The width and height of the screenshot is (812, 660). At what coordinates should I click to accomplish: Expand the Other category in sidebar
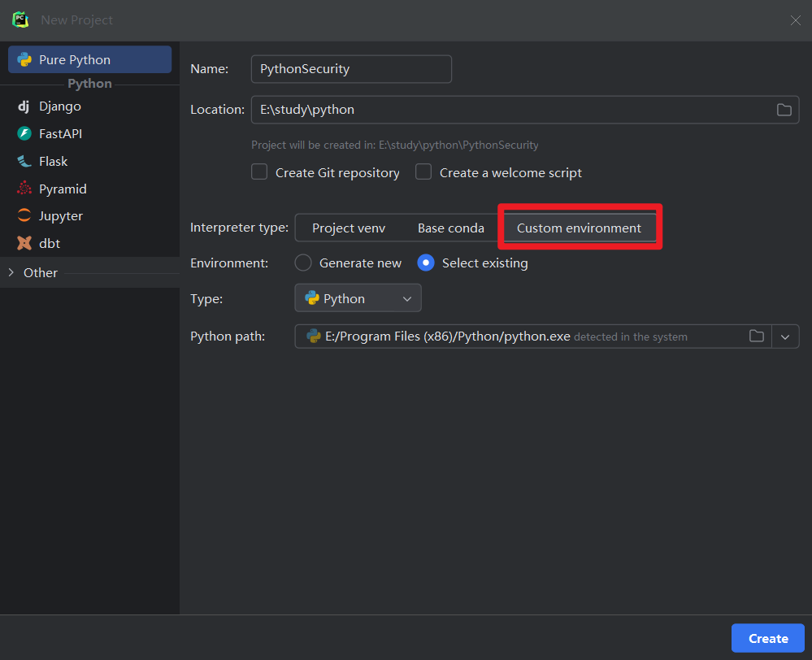coord(11,273)
